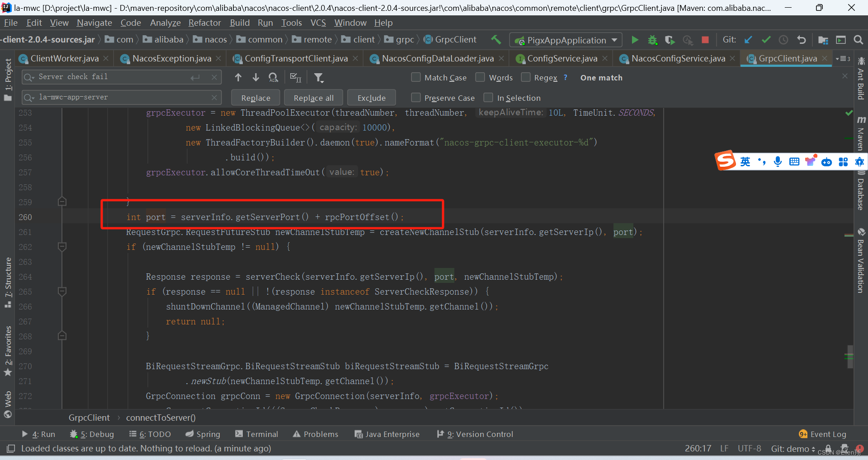868x460 pixels.
Task: Click the connectToServer() breadcrumb
Action: (x=161, y=418)
